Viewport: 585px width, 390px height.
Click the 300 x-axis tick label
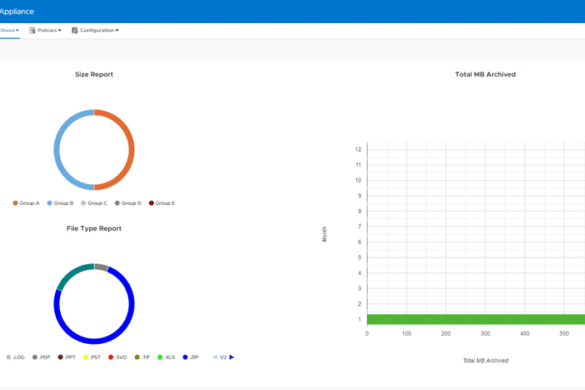[x=485, y=334]
